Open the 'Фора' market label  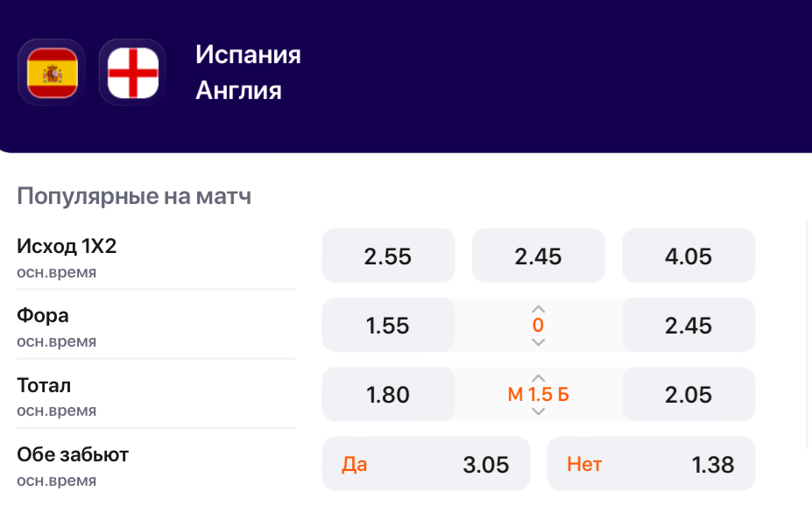click(x=43, y=316)
